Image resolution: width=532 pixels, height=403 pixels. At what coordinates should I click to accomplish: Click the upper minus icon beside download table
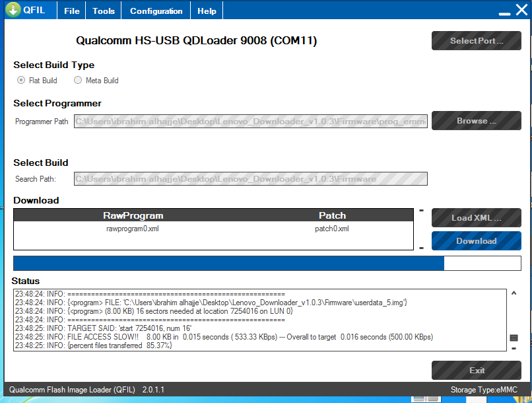(421, 211)
